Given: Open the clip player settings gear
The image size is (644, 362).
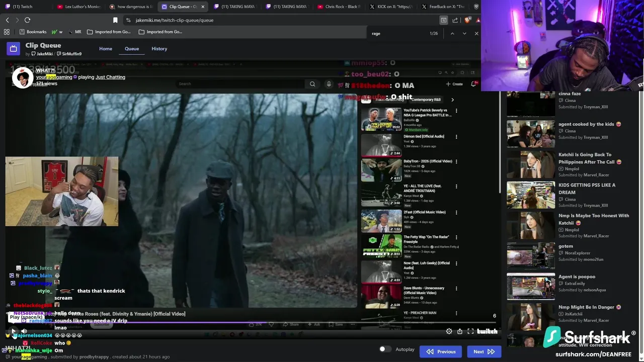Looking at the screenshot, I should 449,331.
